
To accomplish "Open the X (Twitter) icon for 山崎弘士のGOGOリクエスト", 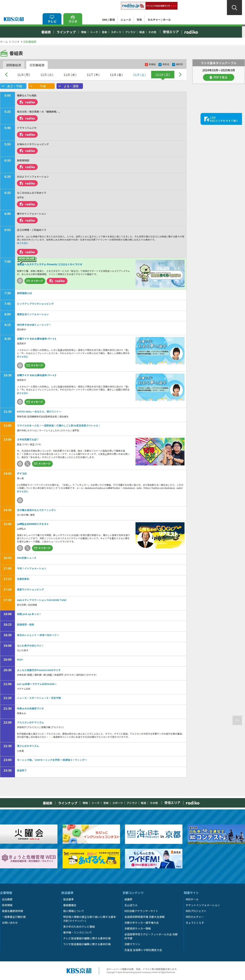I will (x=28, y=548).
